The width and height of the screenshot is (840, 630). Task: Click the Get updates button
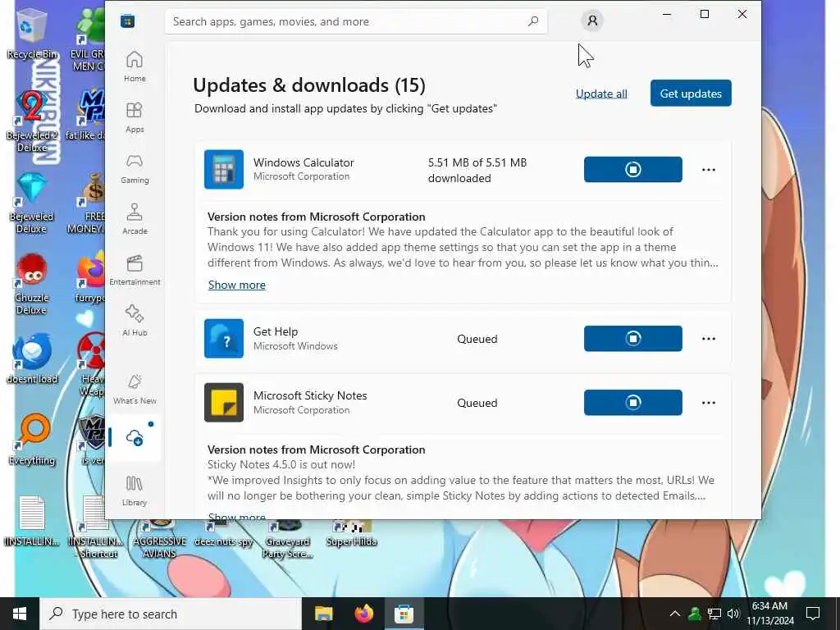691,94
